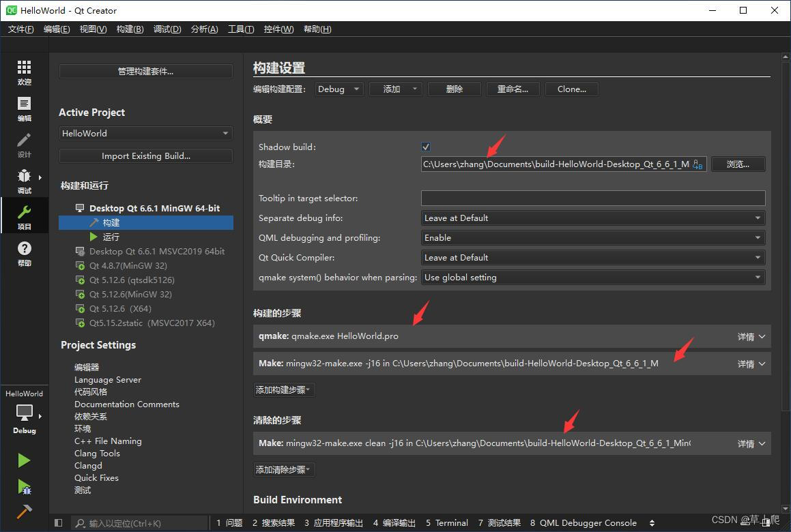Open the 构建(B) menu
791x532 pixels.
click(x=130, y=29)
